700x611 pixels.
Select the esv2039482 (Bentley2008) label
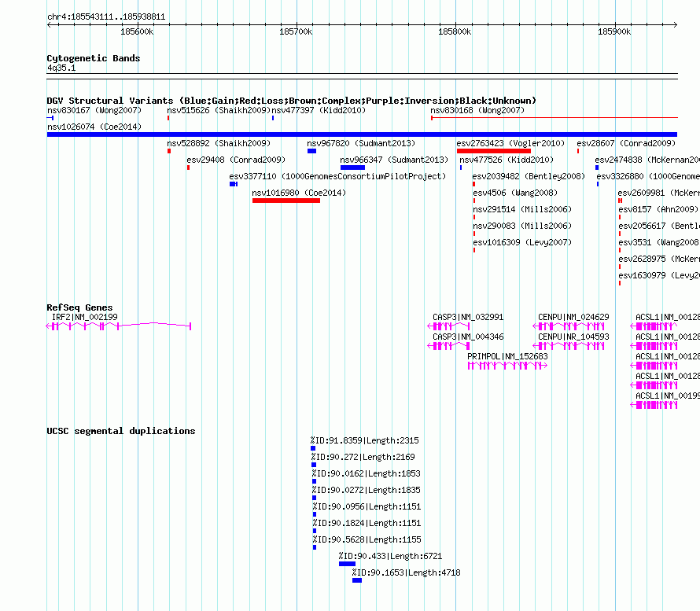(529, 176)
